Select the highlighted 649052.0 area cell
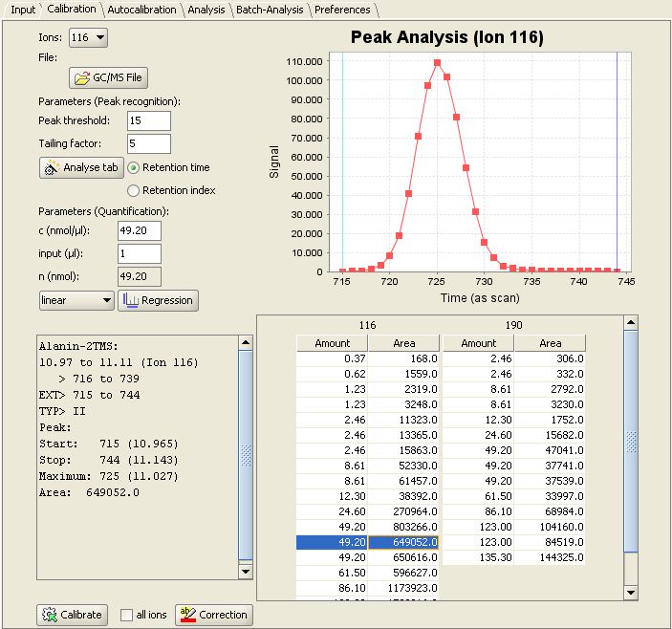 [x=403, y=542]
